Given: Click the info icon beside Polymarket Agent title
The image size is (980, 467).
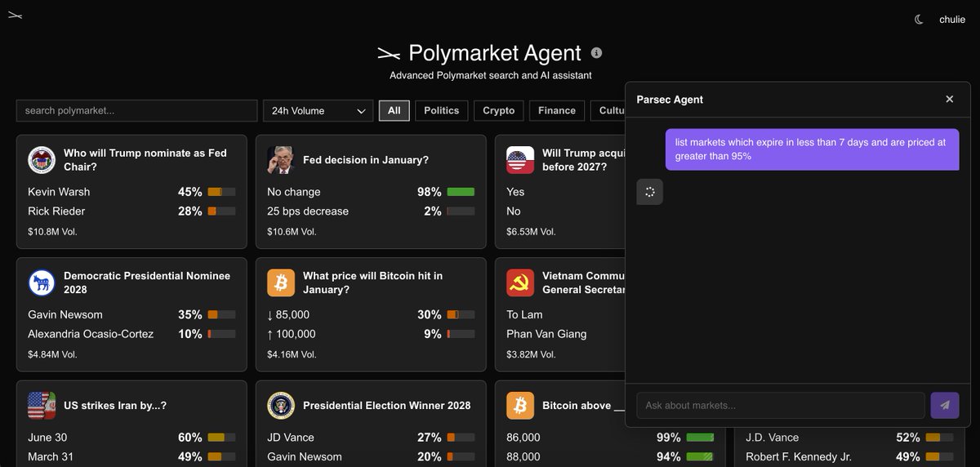Looking at the screenshot, I should [x=596, y=53].
